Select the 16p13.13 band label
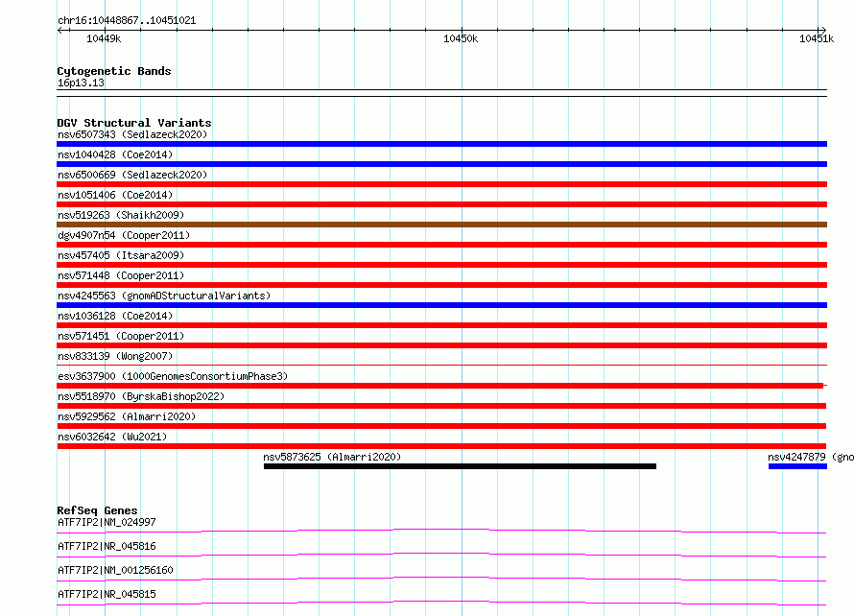 pyautogui.click(x=81, y=83)
